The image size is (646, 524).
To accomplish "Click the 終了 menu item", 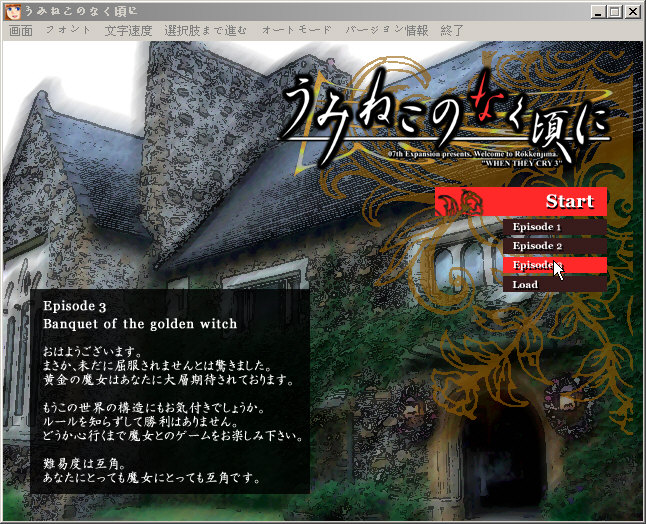I will tap(452, 30).
